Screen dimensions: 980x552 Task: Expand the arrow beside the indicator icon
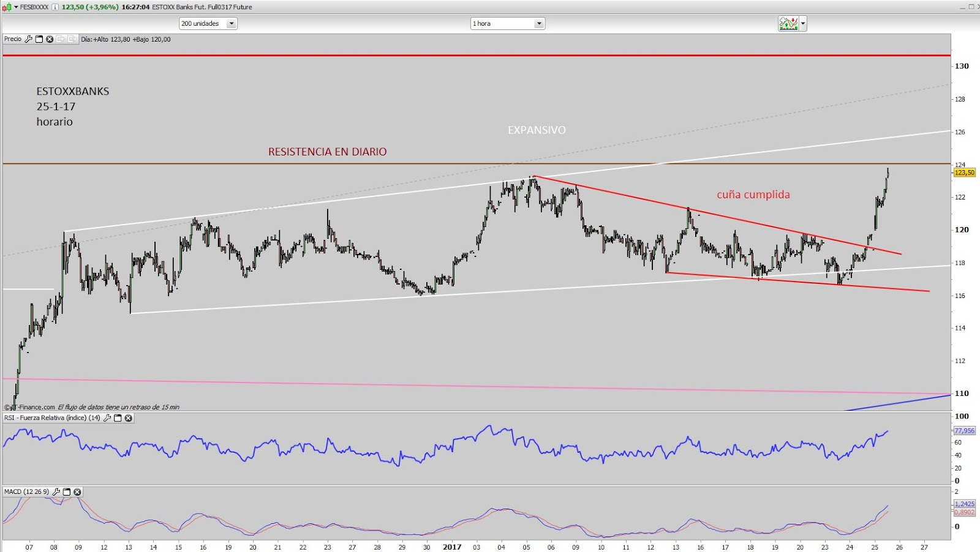[x=803, y=24]
